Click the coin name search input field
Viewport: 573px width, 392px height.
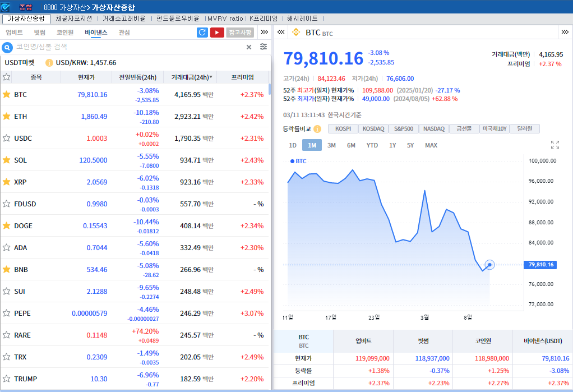click(129, 47)
